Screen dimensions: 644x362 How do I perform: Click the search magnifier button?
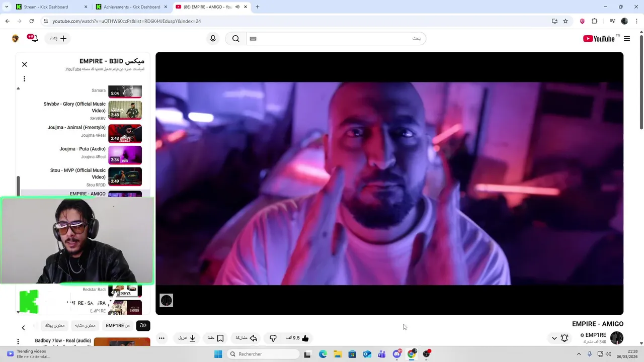pos(235,39)
